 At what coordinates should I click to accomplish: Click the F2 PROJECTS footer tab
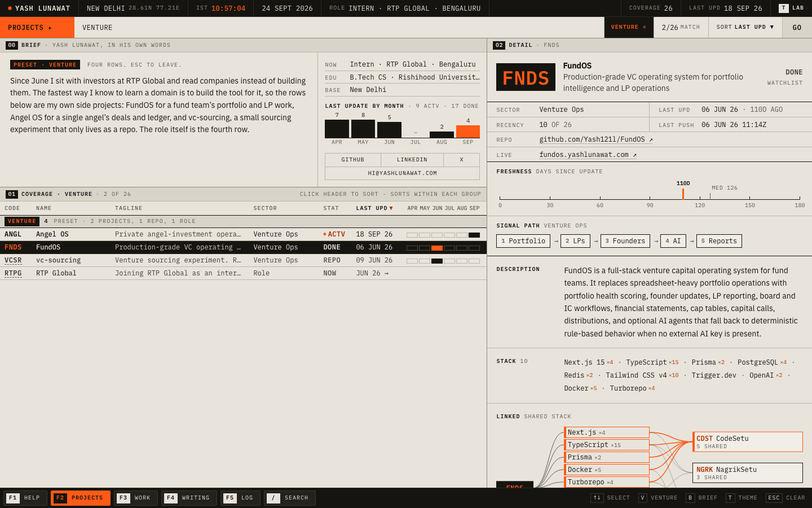point(81,498)
